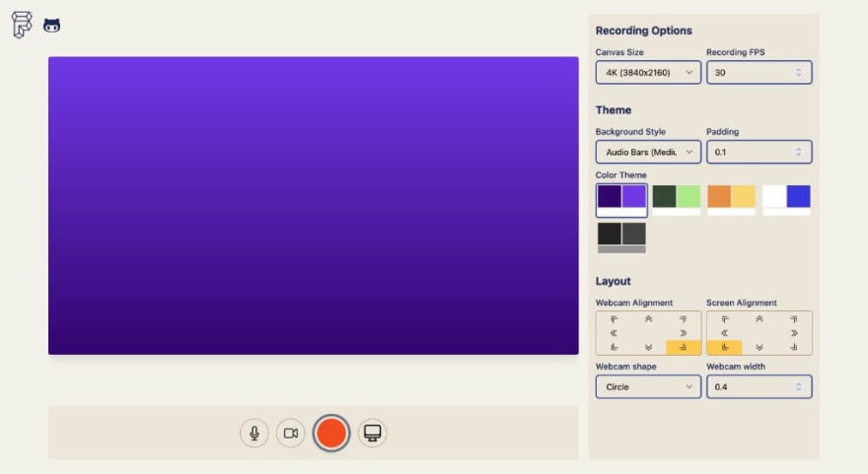Screen dimensions: 868x474
Task: Align webcam to top-right
Action: (x=684, y=319)
